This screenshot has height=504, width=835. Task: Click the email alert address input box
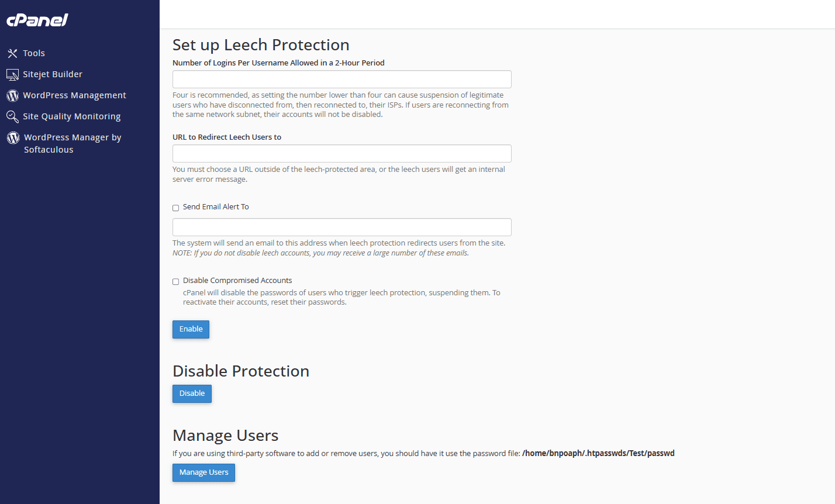pyautogui.click(x=341, y=227)
